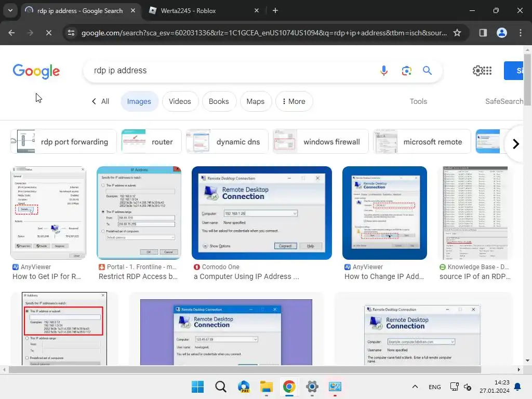Open Settings gear in taskbar
Image resolution: width=532 pixels, height=399 pixels.
coord(312,387)
